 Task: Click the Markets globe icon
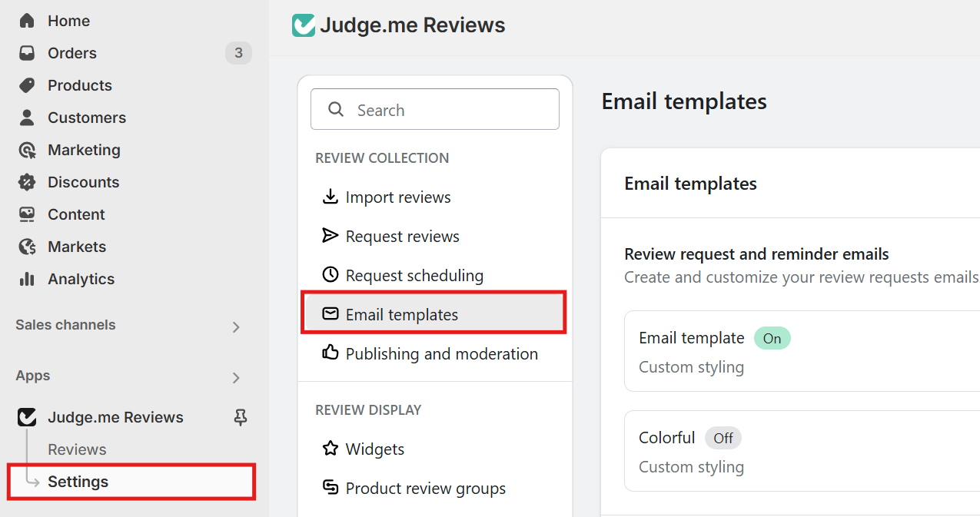pyautogui.click(x=27, y=247)
